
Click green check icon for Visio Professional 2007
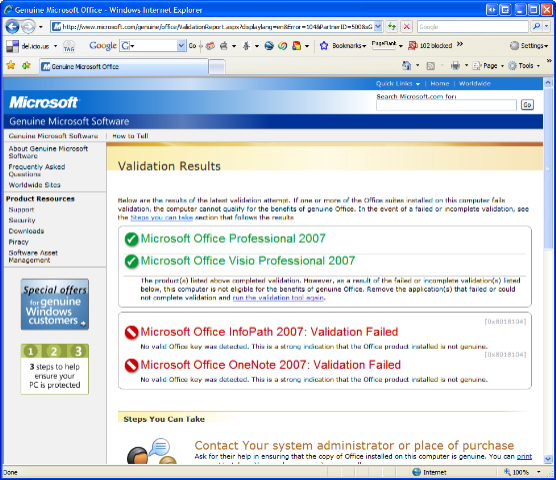point(132,262)
